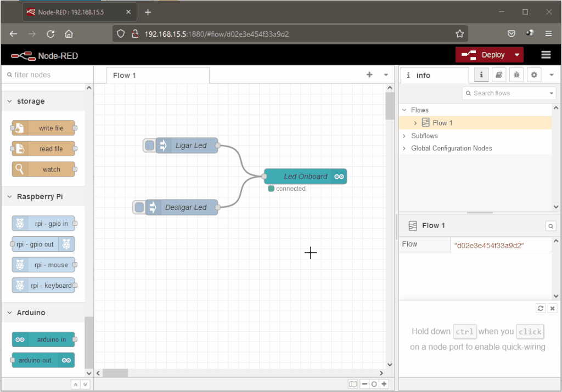Add a new flow tab with plus

point(369,75)
